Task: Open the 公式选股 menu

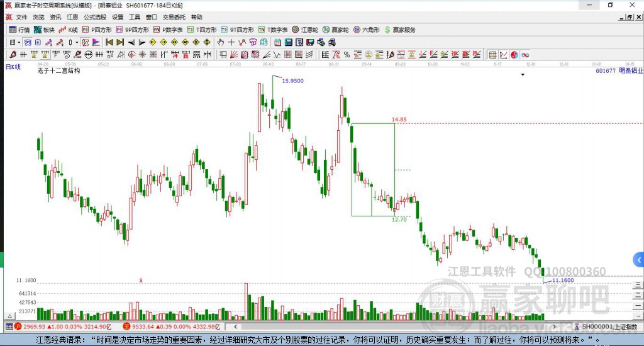Action: click(95, 17)
